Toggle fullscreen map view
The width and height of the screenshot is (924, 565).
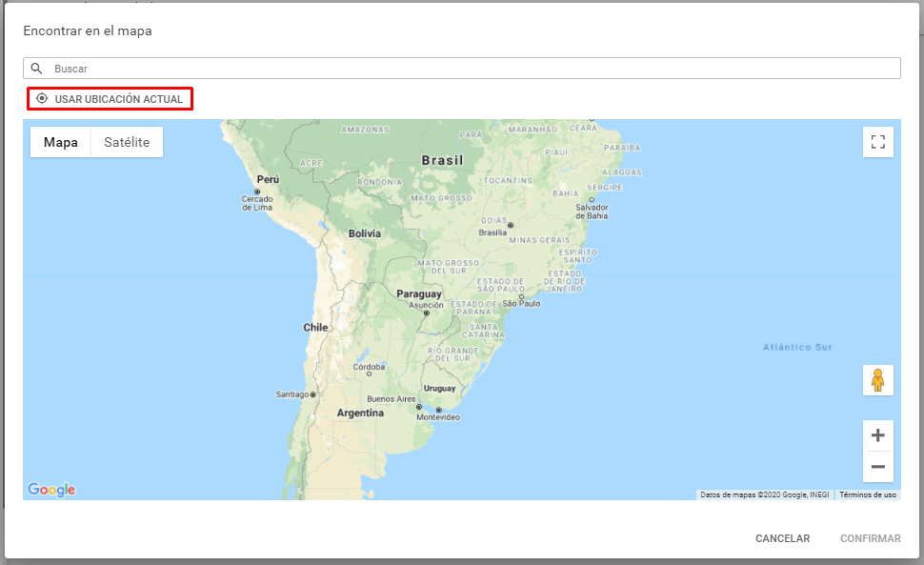[x=878, y=142]
